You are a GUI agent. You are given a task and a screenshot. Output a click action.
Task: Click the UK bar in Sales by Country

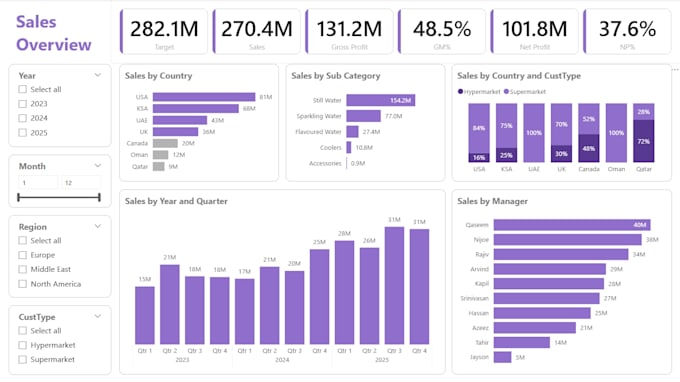pyautogui.click(x=175, y=131)
